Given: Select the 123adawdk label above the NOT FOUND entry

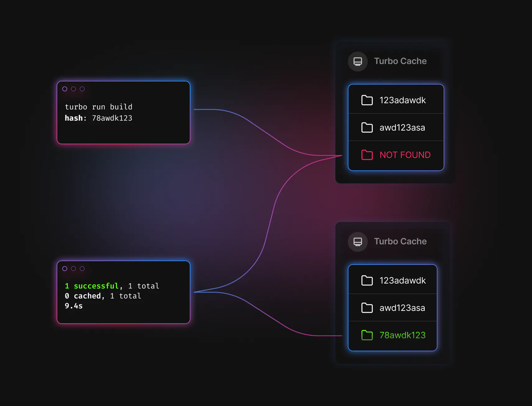Looking at the screenshot, I should pos(403,100).
